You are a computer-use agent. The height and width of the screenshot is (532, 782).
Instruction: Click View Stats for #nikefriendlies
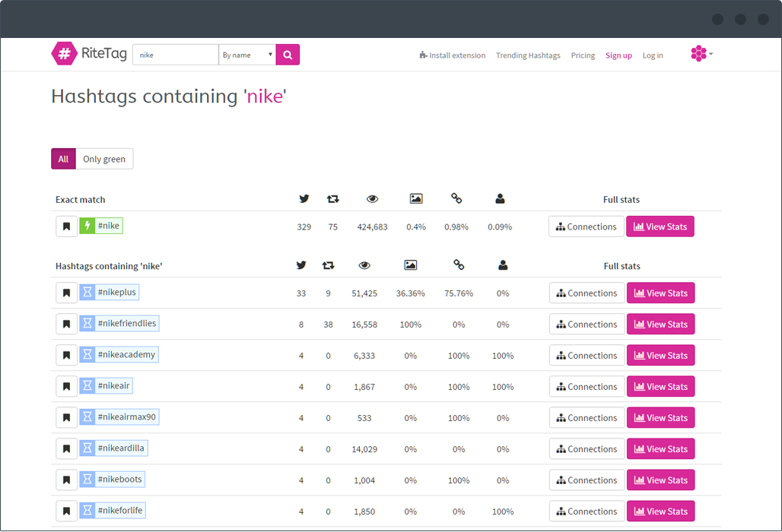pos(661,325)
